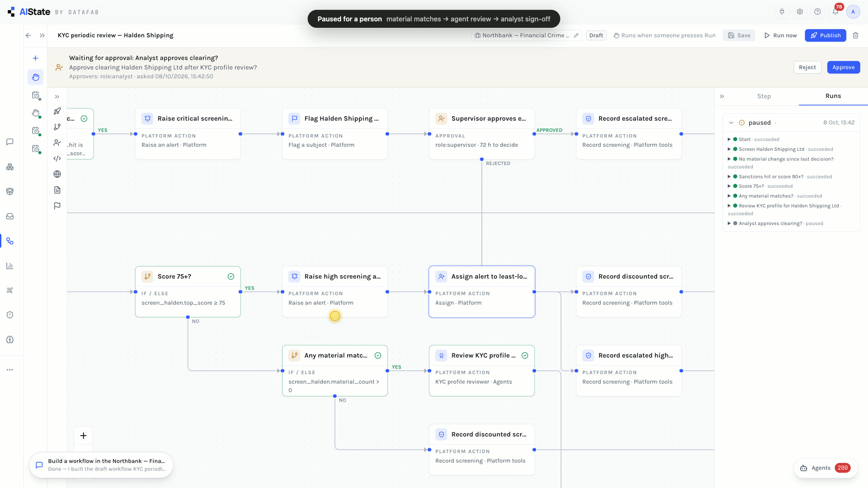
Task: Click the flag icon in the step palette
Action: [x=57, y=206]
